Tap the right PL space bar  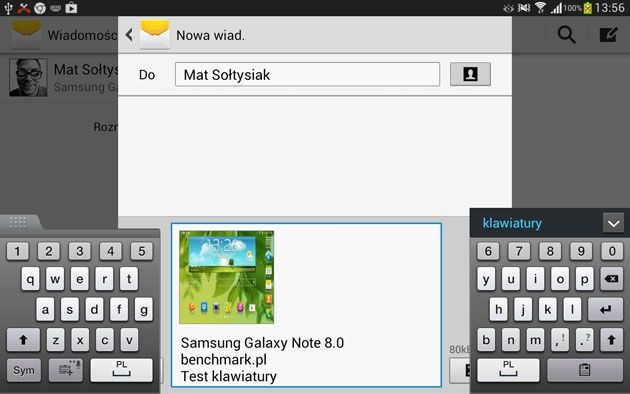[x=508, y=370]
